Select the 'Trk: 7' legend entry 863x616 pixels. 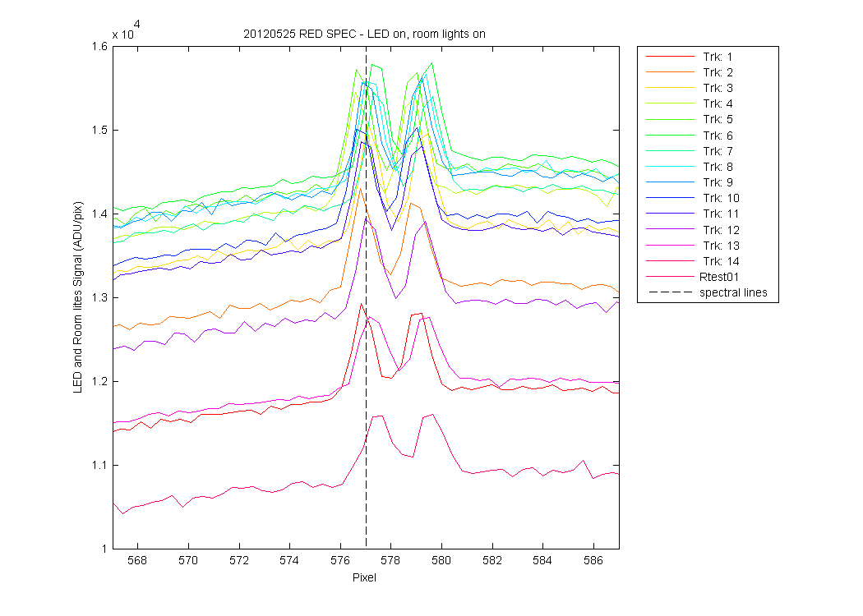pos(689,150)
